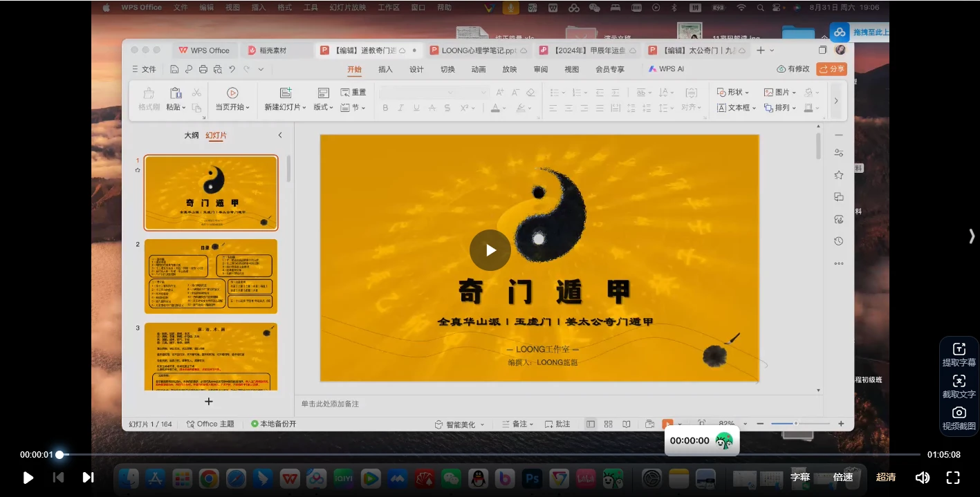
Task: Click the orange 分享 share button
Action: [831, 68]
